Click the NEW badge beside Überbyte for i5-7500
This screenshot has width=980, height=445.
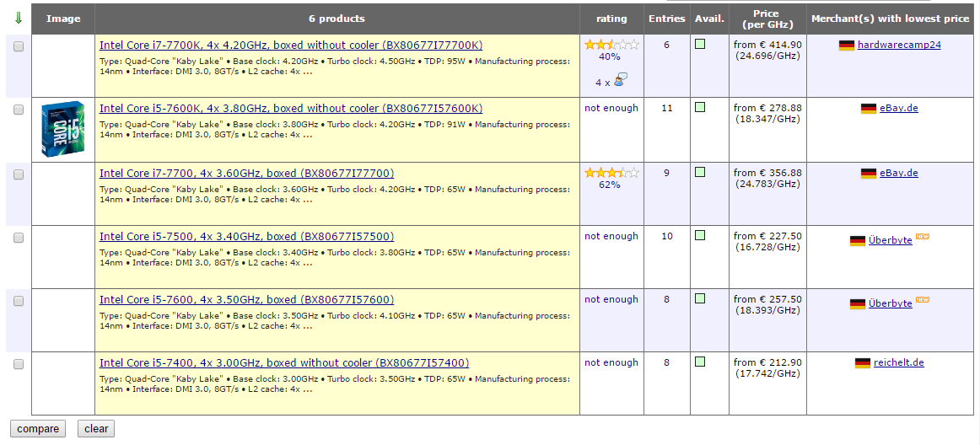click(x=923, y=239)
